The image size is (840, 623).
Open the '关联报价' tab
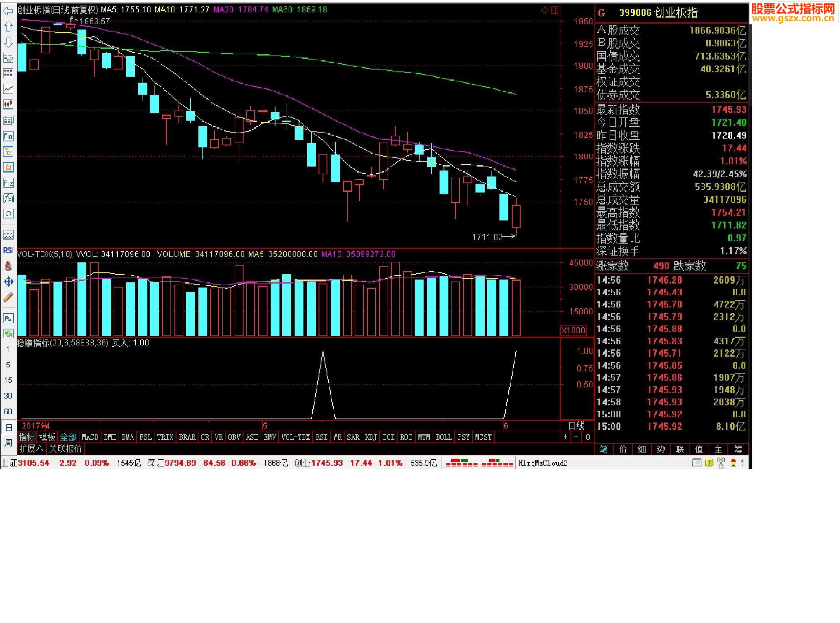pos(65,449)
